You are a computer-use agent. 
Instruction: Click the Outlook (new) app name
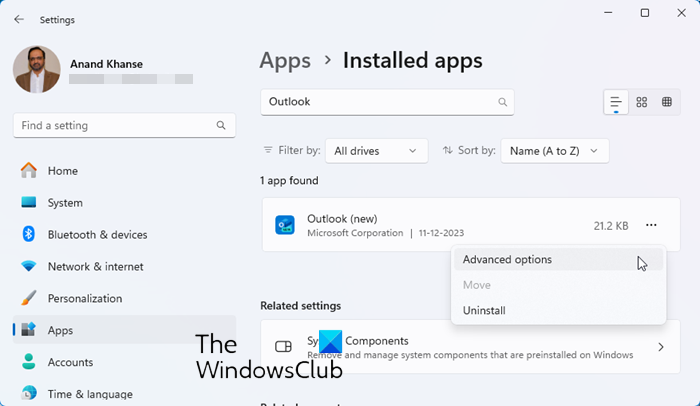pos(342,219)
